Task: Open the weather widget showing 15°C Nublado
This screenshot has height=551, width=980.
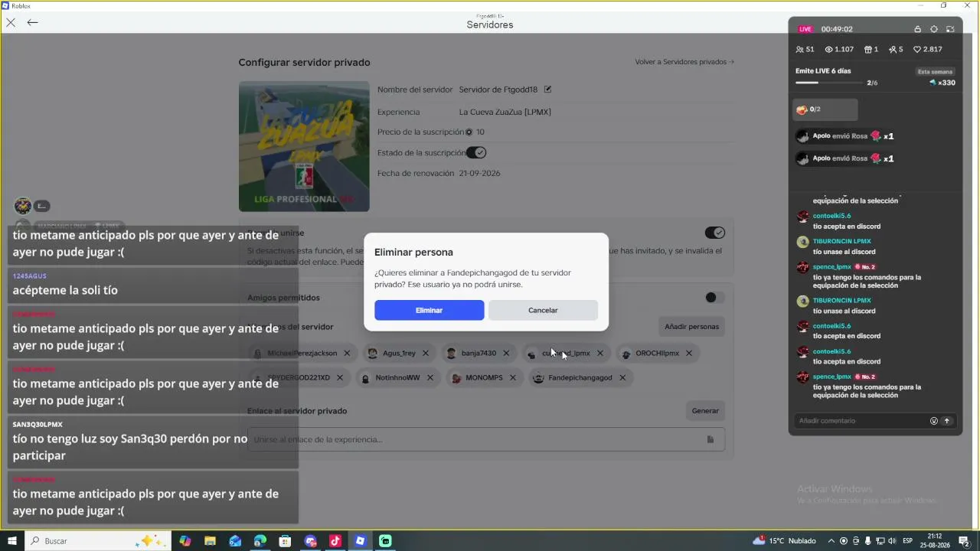Action: coord(784,541)
